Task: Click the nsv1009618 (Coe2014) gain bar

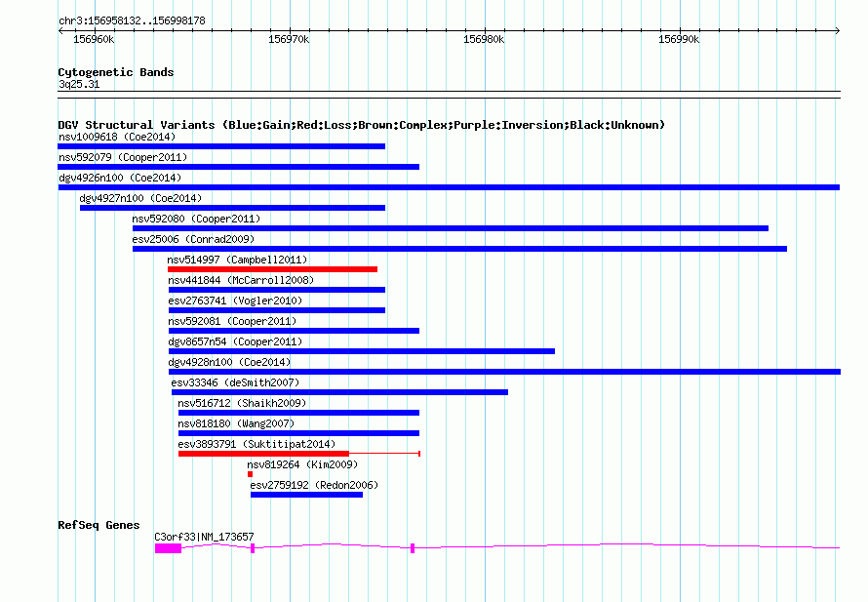Action: [x=221, y=146]
